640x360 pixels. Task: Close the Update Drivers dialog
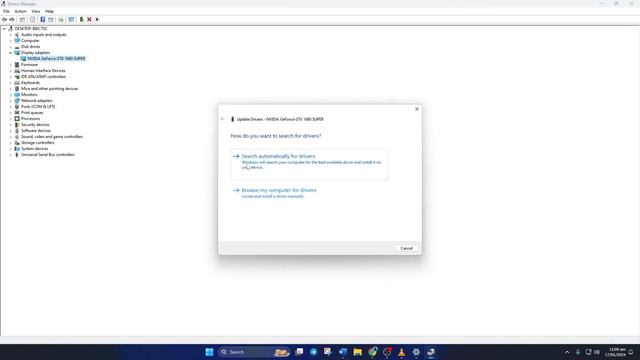tap(417, 109)
